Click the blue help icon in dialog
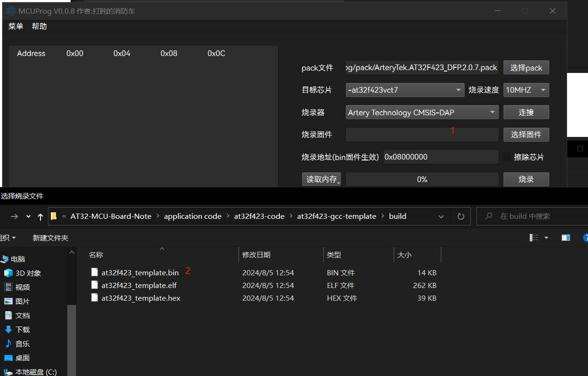588x376 pixels. (x=585, y=238)
